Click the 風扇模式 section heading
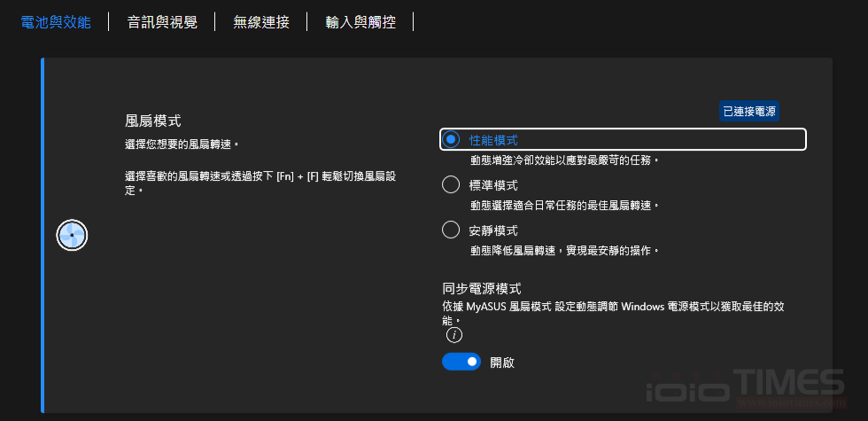The height and width of the screenshot is (421, 868). click(x=159, y=120)
